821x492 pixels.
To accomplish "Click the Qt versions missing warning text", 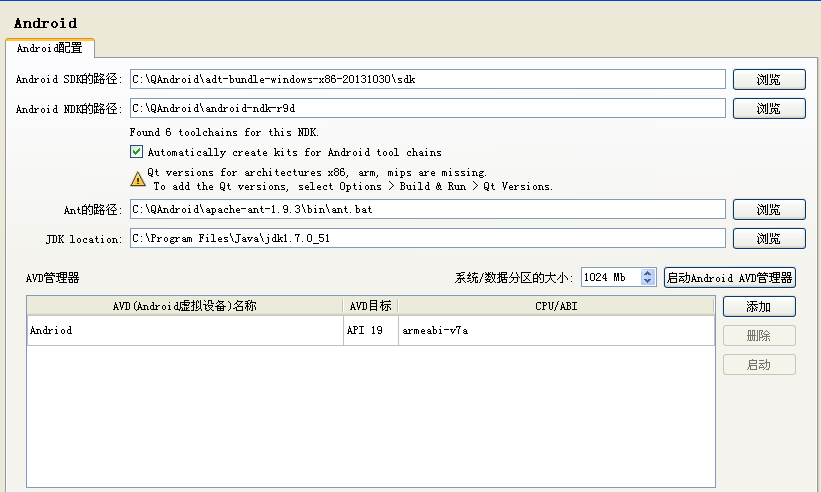I will [350, 179].
